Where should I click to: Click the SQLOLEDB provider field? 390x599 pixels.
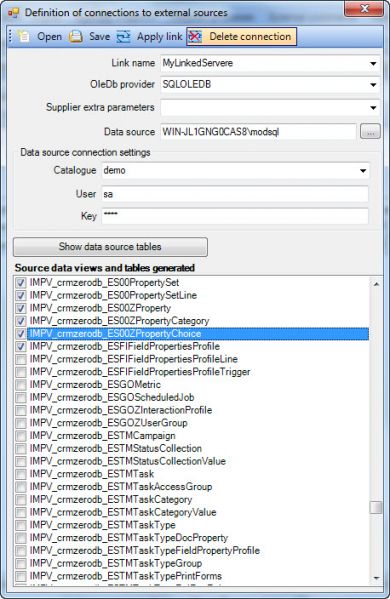click(270, 84)
